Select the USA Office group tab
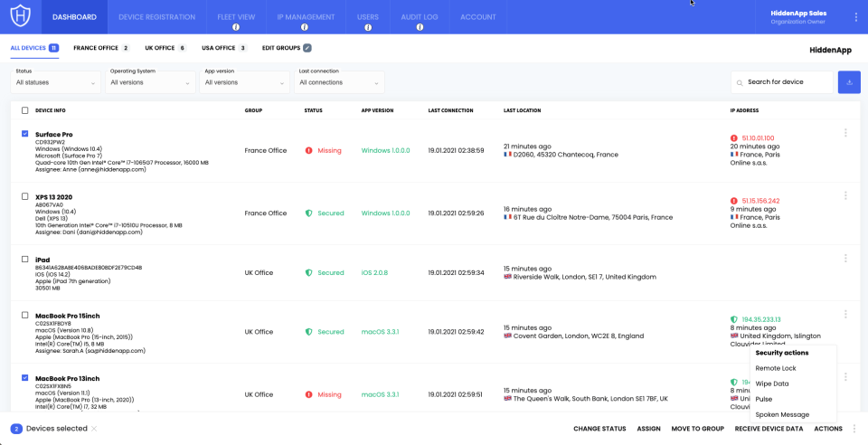This screenshot has width=868, height=445. tap(224, 48)
